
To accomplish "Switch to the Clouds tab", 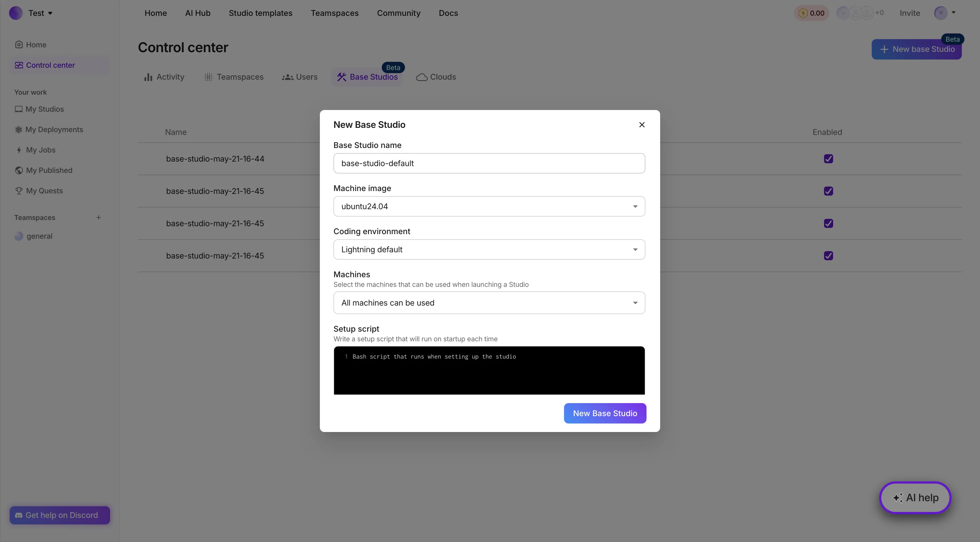I will pos(436,77).
